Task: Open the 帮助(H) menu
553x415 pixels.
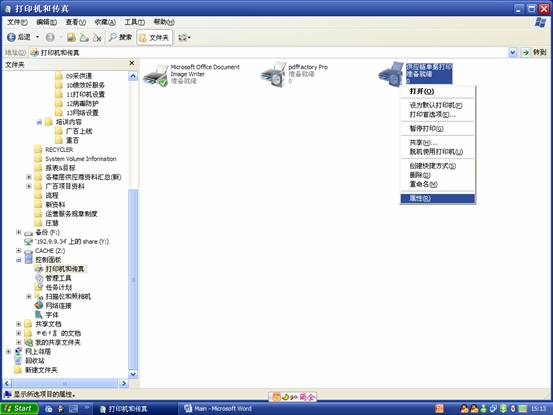Action: (x=164, y=22)
